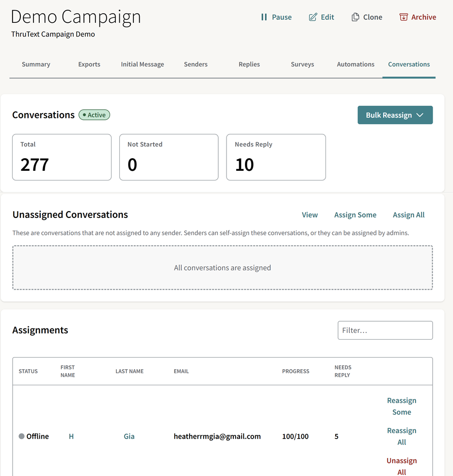Viewport: 453px width, 476px height.
Task: Edit the campaign via Edit label
Action: [x=327, y=17]
